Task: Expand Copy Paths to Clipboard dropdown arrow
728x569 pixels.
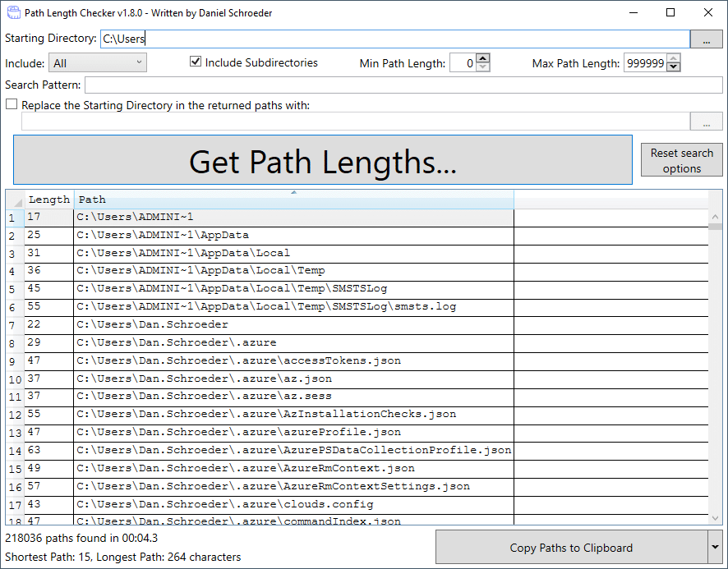Action: tap(715, 547)
